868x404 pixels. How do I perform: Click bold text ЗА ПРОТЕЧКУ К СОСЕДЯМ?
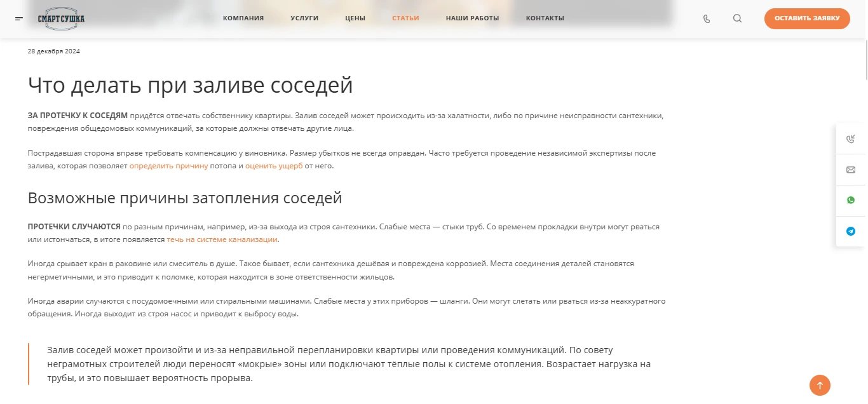[x=78, y=116]
